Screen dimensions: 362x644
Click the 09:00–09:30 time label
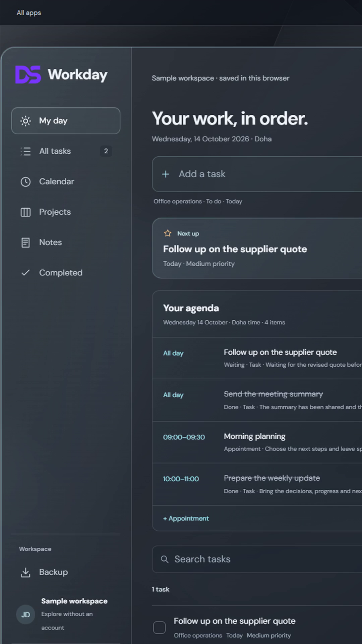(184, 437)
